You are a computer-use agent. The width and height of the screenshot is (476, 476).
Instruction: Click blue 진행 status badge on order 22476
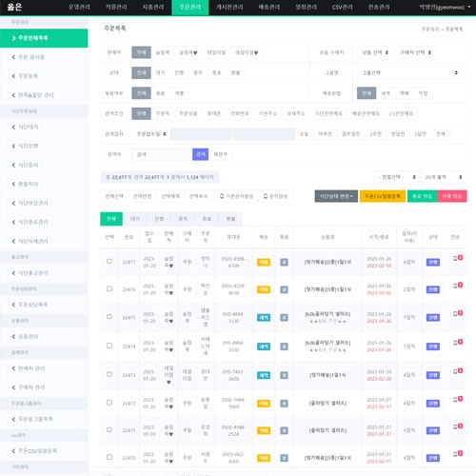tap(433, 289)
